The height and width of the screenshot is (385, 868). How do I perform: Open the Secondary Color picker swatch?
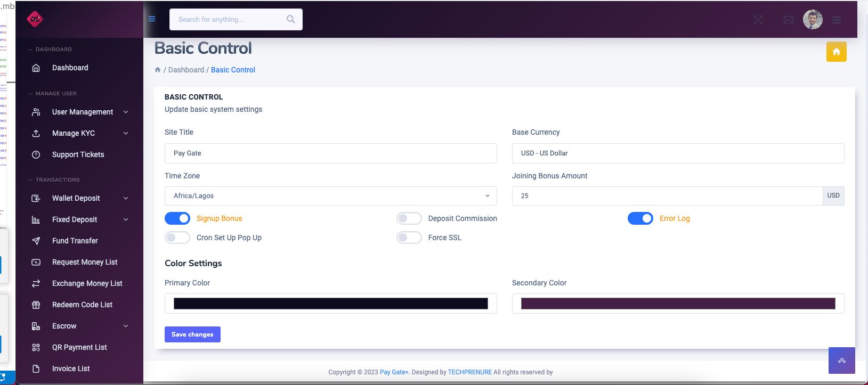pyautogui.click(x=678, y=304)
